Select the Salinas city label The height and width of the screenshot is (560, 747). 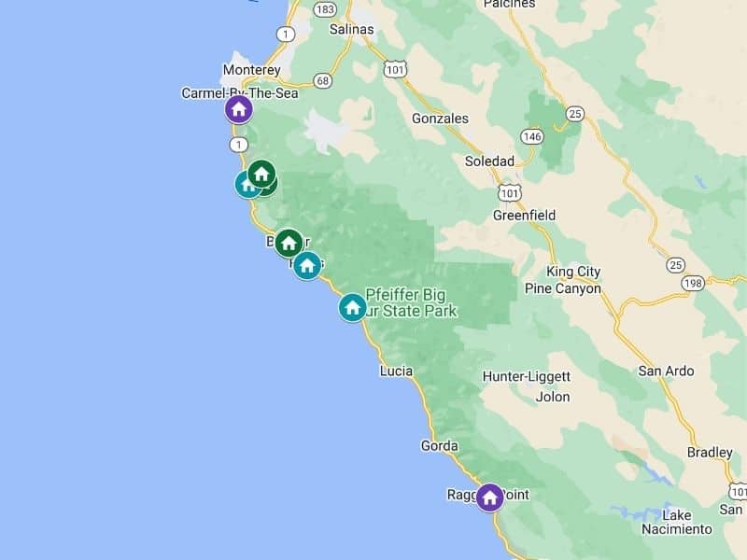tap(352, 29)
